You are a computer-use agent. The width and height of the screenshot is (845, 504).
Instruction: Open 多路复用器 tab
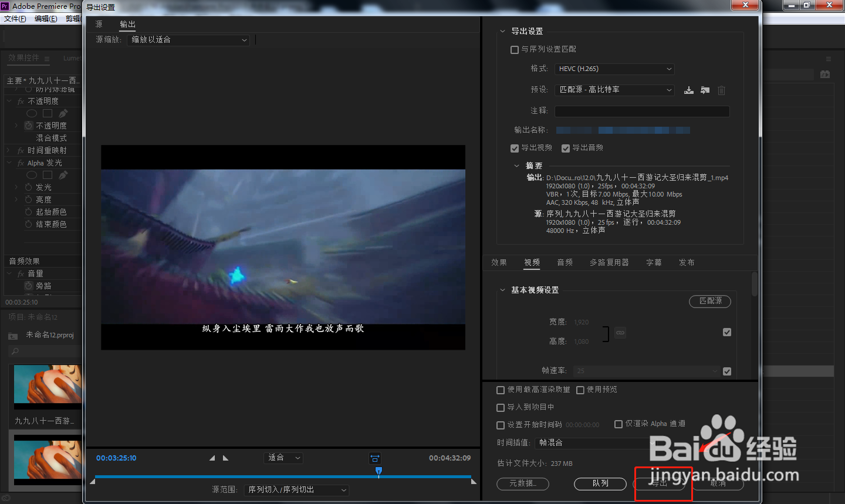coord(609,262)
